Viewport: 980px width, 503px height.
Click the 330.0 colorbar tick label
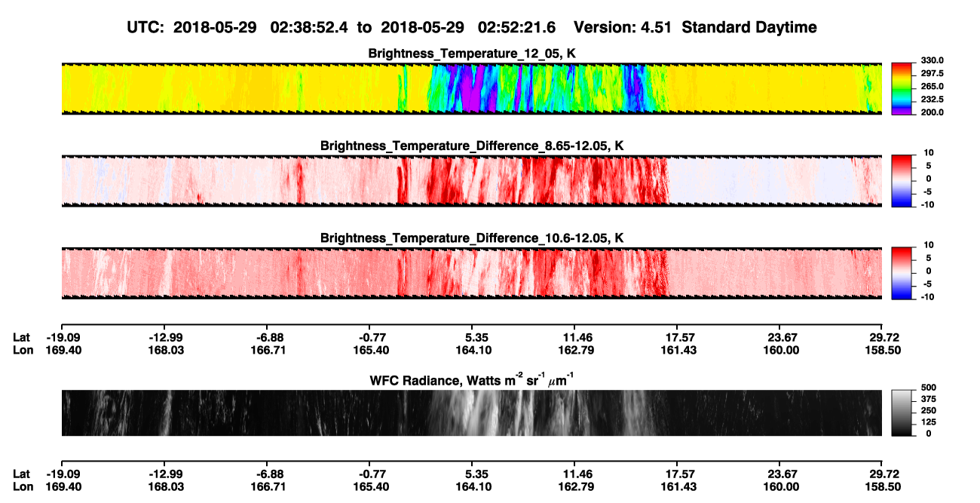click(x=931, y=60)
